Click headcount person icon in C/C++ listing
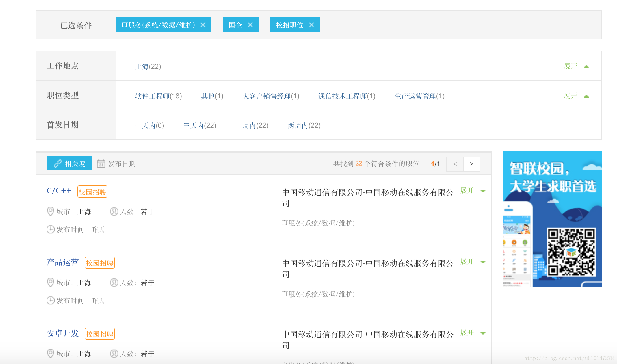The width and height of the screenshot is (617, 364). click(114, 211)
